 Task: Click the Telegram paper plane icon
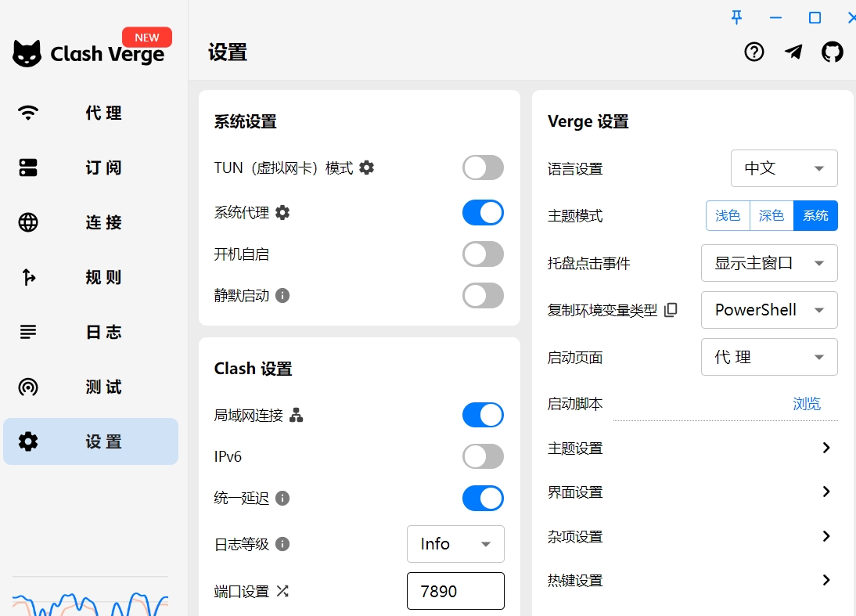(793, 52)
